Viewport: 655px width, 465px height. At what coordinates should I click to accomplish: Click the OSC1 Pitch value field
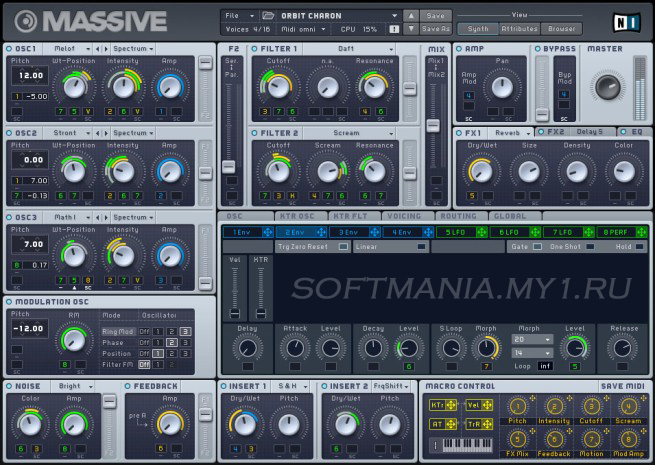point(30,76)
